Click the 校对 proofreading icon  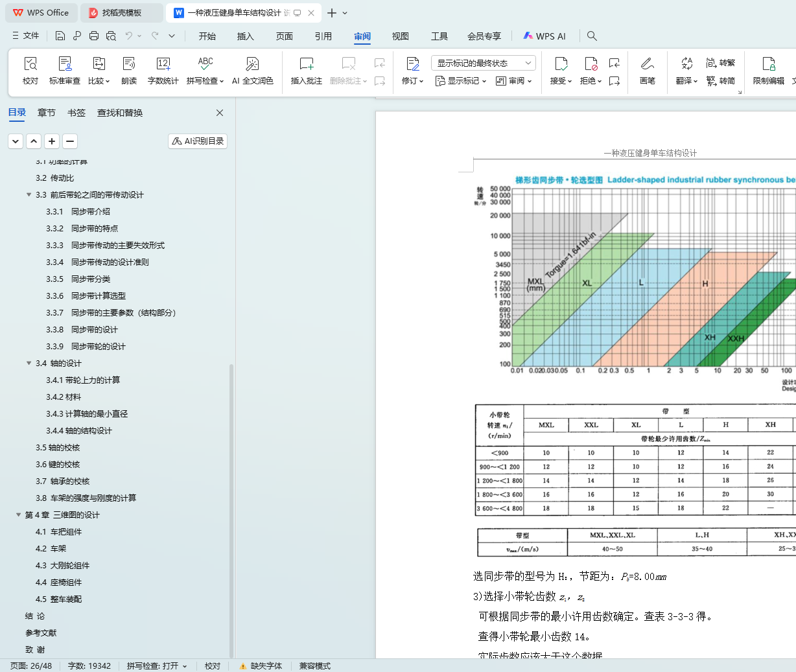tap(30, 70)
